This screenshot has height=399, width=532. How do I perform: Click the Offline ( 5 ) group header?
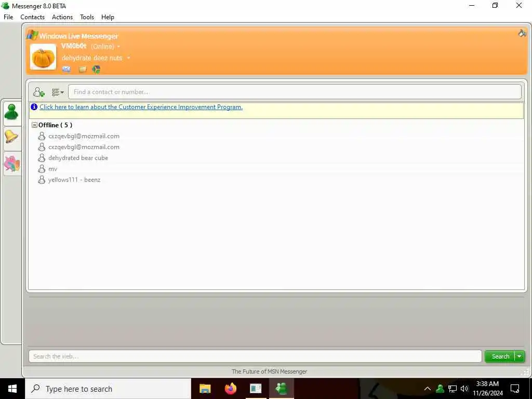55,125
